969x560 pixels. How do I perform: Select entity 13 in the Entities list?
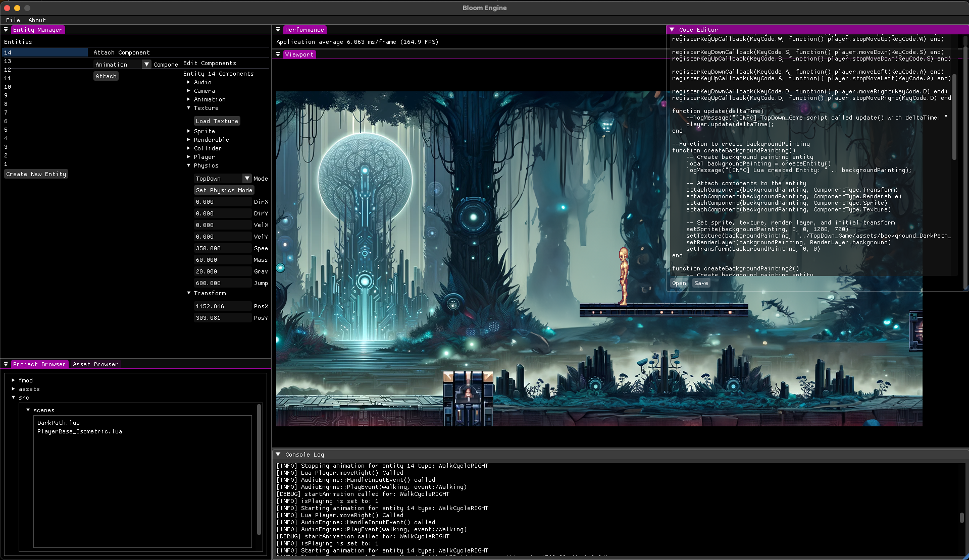[x=8, y=61]
